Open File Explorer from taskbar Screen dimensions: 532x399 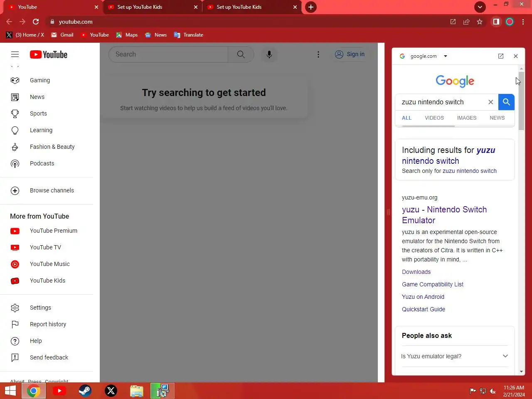(137, 391)
